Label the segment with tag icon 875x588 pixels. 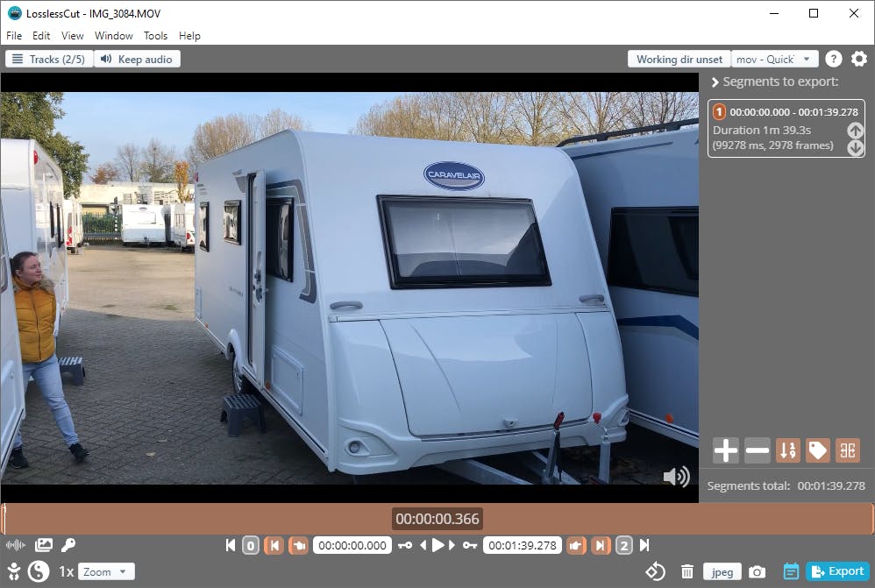(x=818, y=450)
